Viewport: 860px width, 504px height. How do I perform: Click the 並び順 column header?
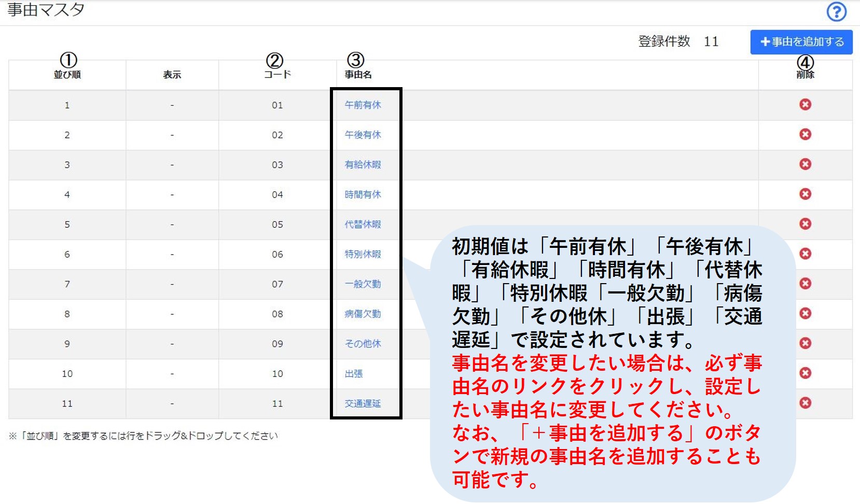coord(67,75)
